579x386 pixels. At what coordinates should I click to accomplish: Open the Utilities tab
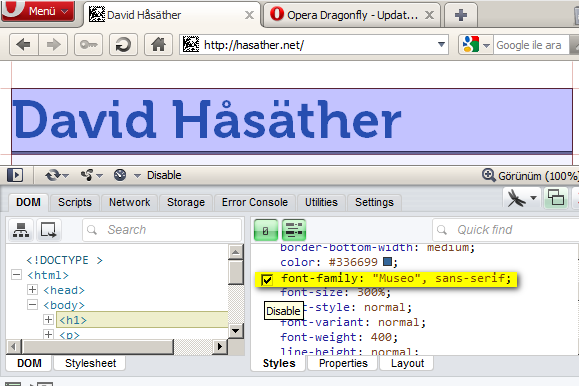(x=321, y=202)
